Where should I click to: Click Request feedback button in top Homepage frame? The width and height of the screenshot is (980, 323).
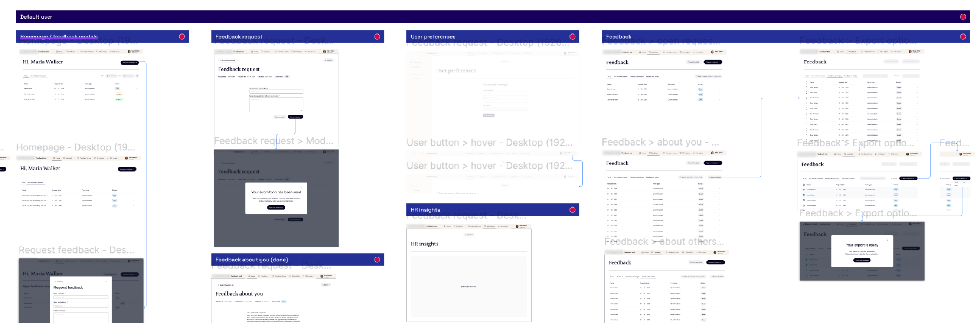(x=130, y=62)
